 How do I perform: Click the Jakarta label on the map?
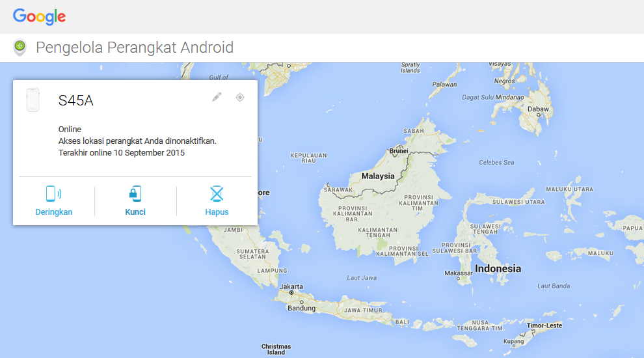click(x=291, y=286)
